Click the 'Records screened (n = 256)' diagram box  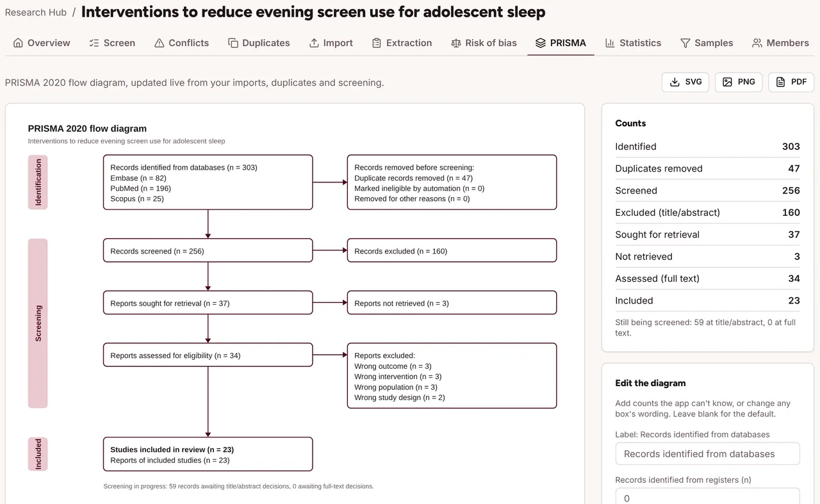208,250
